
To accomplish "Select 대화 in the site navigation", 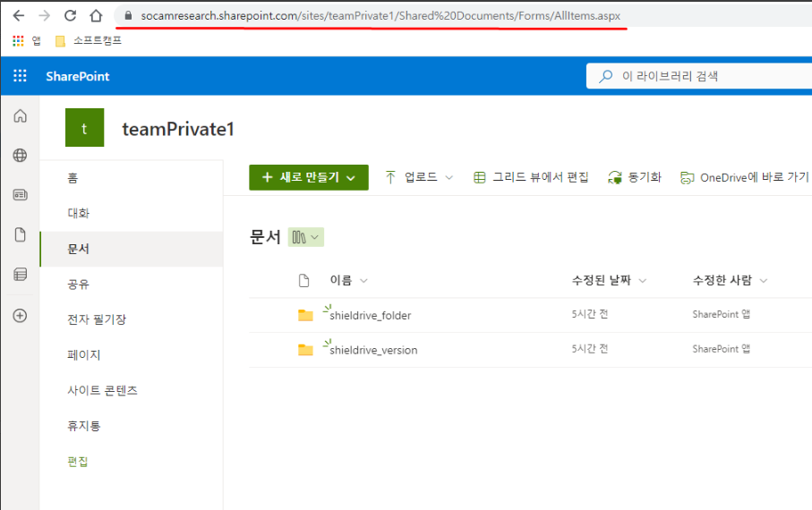I will tap(79, 214).
